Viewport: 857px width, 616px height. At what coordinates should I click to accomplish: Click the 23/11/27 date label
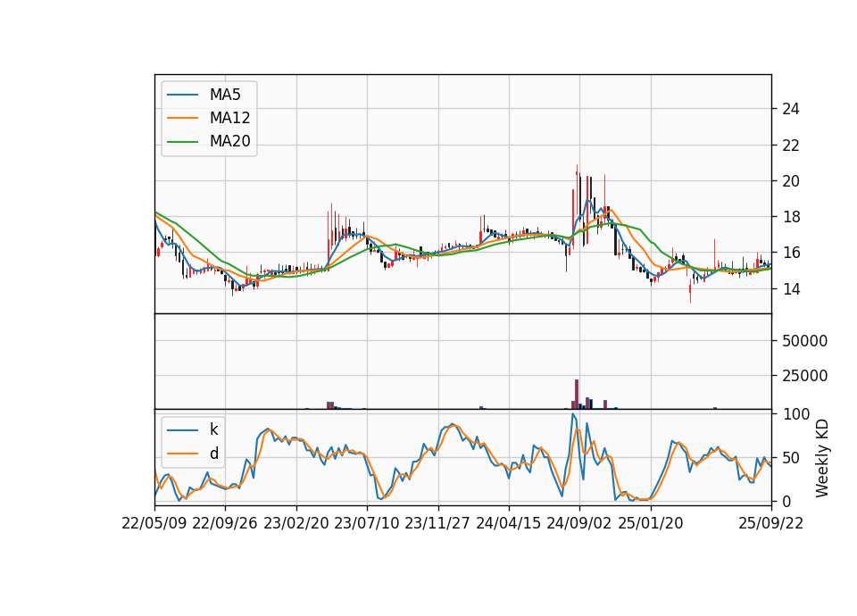(x=437, y=524)
